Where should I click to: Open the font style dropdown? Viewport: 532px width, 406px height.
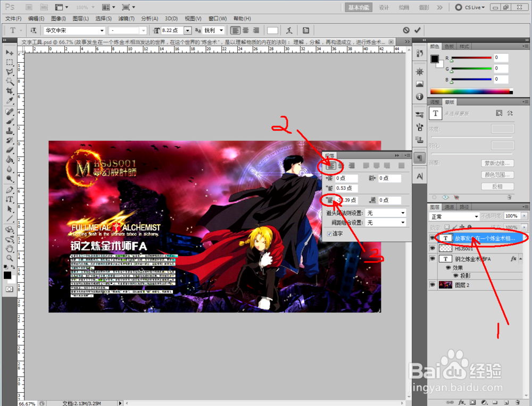144,30
